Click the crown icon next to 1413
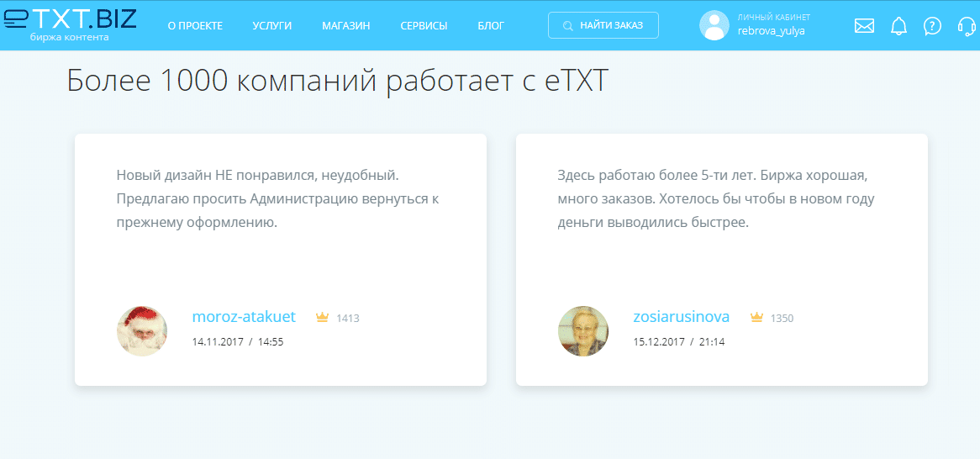The width and height of the screenshot is (980, 459). coord(322,318)
